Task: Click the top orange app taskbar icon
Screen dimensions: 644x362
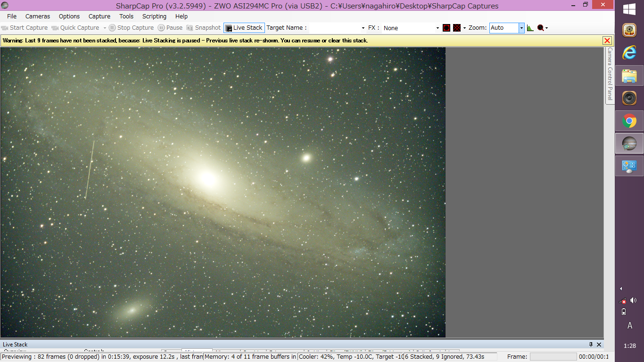Action: (629, 30)
